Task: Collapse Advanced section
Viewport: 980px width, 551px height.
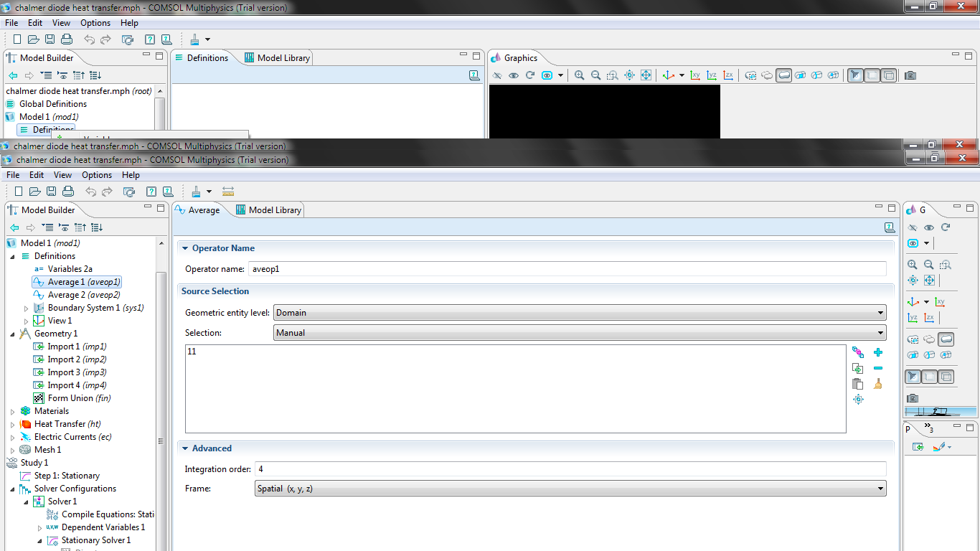Action: pos(185,448)
